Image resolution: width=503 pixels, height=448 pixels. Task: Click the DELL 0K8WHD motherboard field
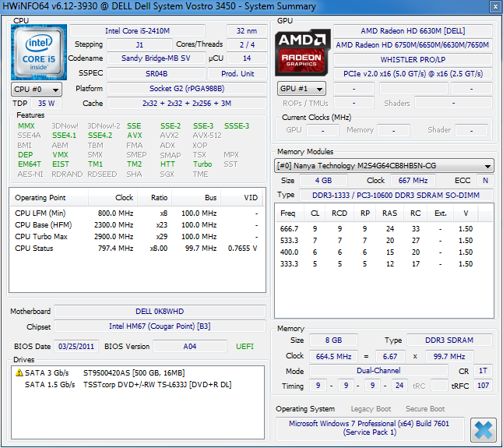tap(160, 312)
